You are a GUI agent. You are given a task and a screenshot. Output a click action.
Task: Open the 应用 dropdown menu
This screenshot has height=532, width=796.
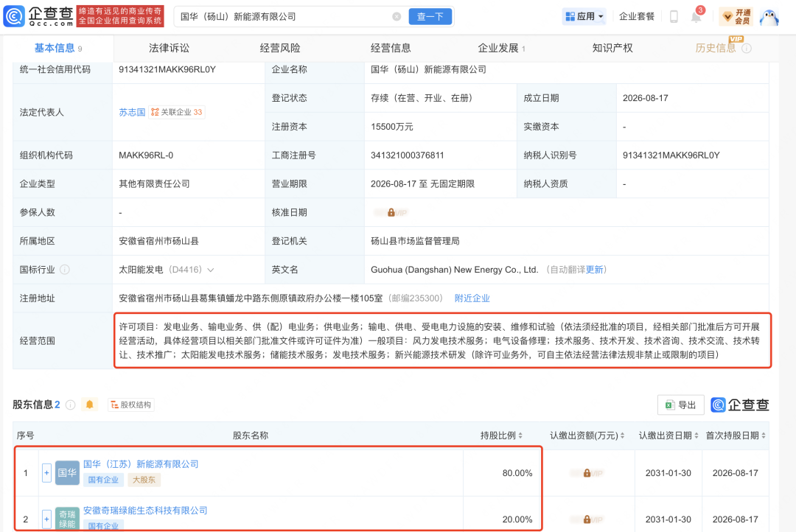[x=584, y=17]
